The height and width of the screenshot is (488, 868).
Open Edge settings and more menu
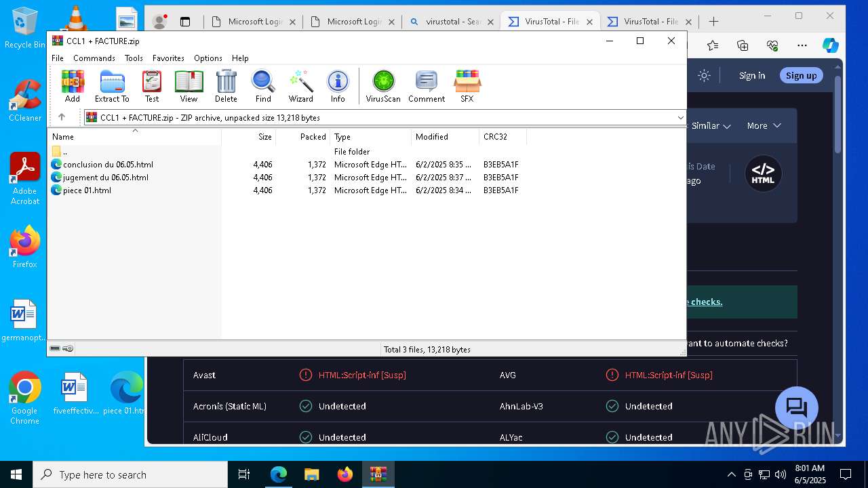pyautogui.click(x=802, y=45)
